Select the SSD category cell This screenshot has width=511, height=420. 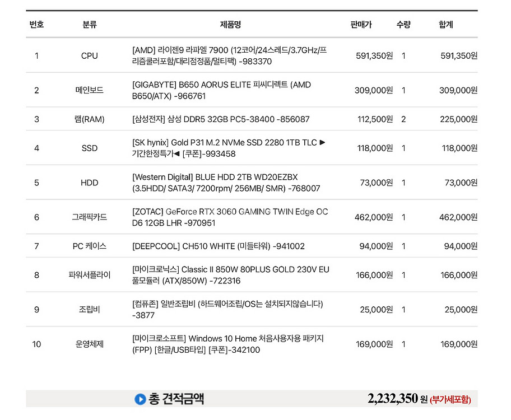(90, 148)
